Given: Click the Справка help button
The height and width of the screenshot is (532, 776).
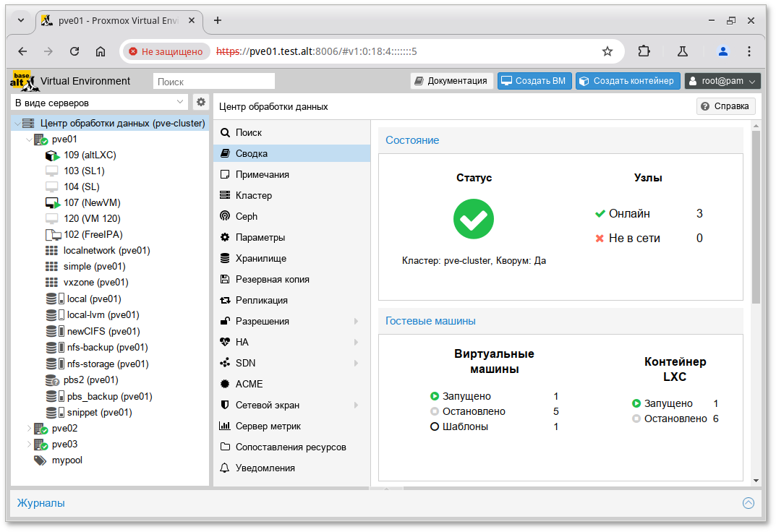Looking at the screenshot, I should [726, 106].
